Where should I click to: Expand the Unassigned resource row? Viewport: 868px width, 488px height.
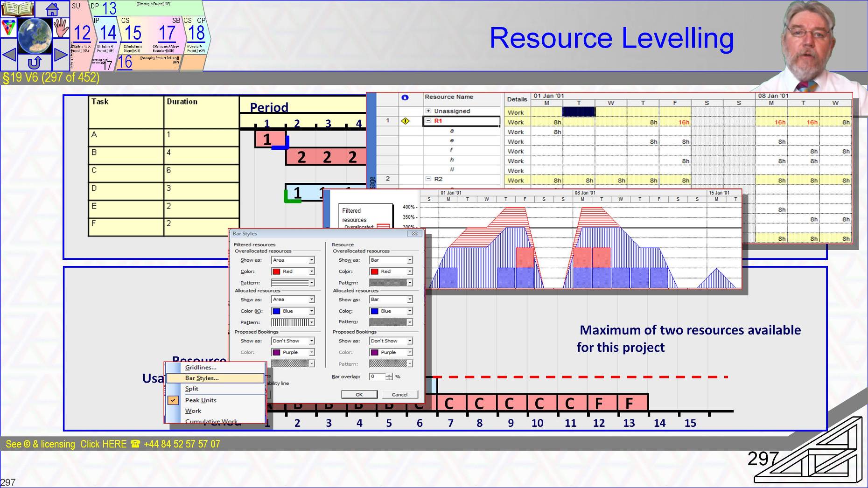[428, 111]
